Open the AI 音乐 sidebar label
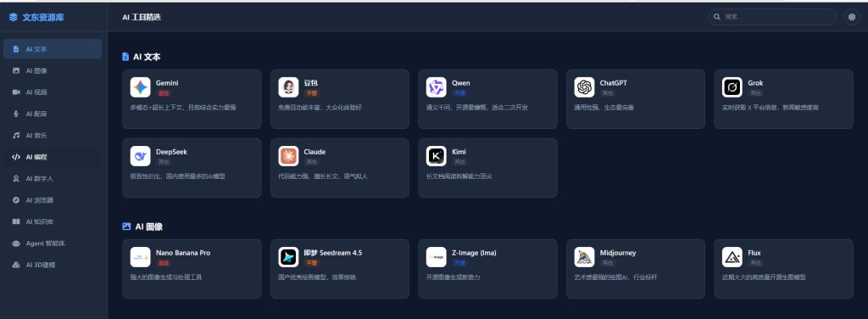Screen dimensions: 868x319 [36, 135]
